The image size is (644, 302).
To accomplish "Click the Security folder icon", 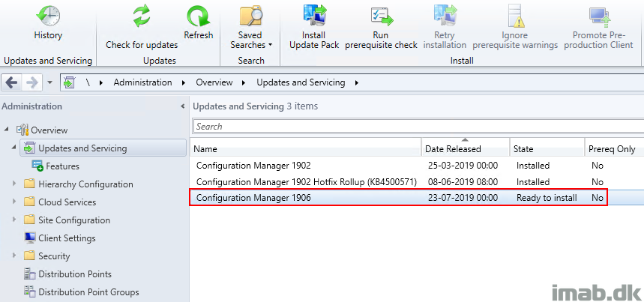I will pos(29,256).
